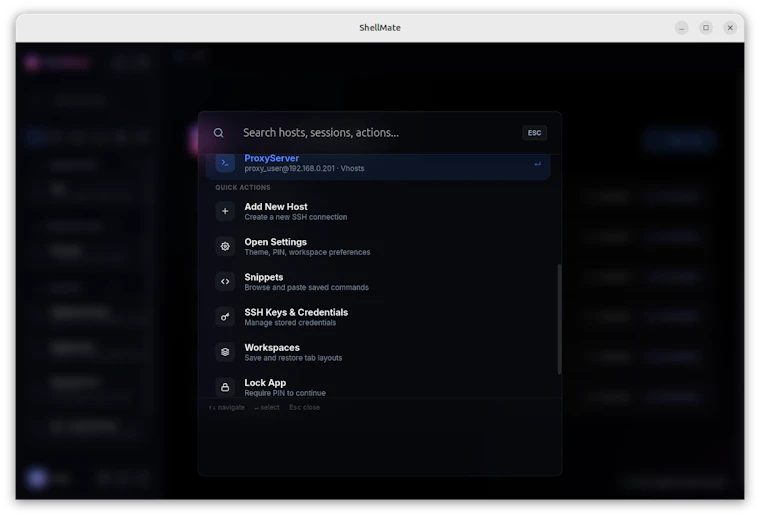Click the enter arrow on ProxyServer row
760x517 pixels.
pos(538,164)
